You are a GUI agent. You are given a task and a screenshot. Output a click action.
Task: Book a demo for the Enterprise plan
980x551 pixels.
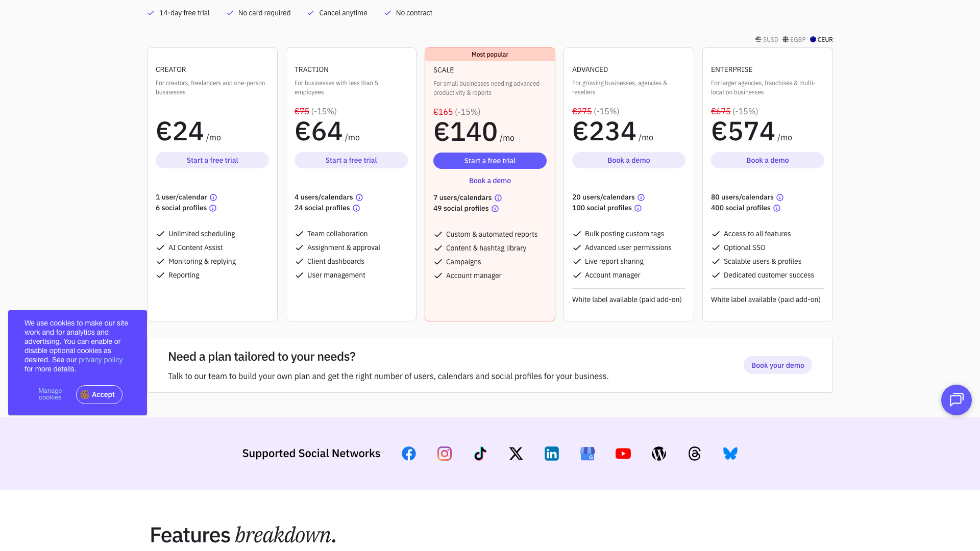tap(767, 160)
